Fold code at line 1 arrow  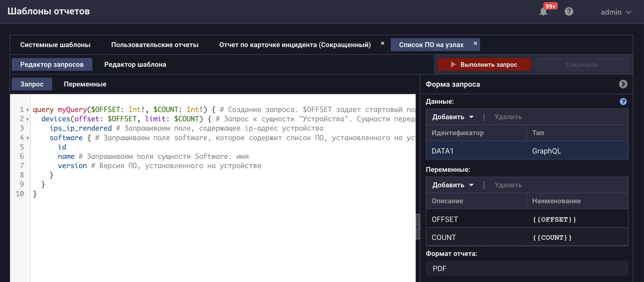27,110
